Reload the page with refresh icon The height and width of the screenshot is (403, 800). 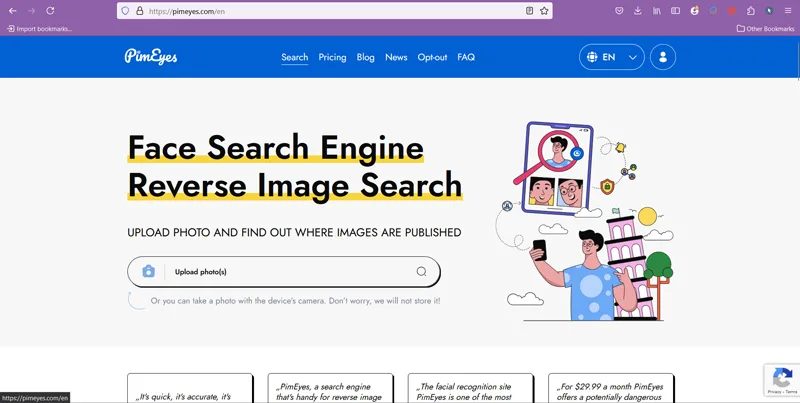click(50, 11)
